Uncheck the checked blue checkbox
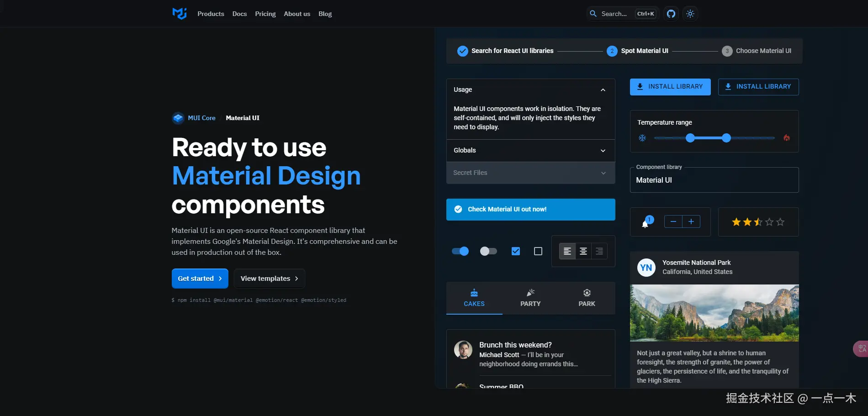This screenshot has height=416, width=868. coord(516,251)
